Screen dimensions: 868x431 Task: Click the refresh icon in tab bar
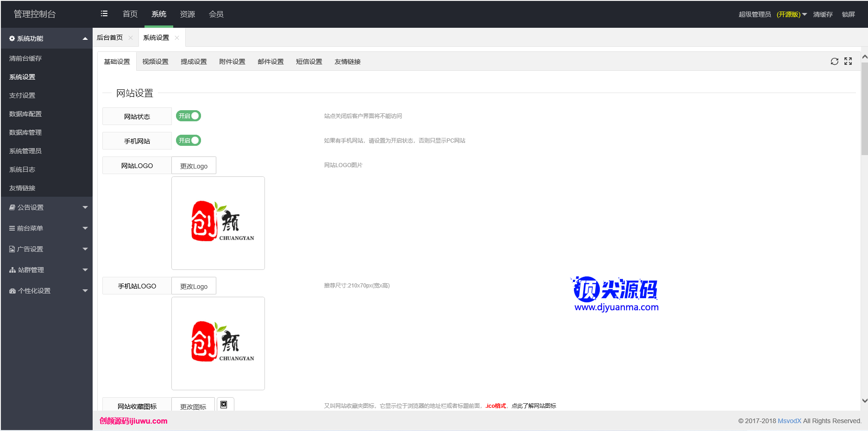[x=834, y=62]
